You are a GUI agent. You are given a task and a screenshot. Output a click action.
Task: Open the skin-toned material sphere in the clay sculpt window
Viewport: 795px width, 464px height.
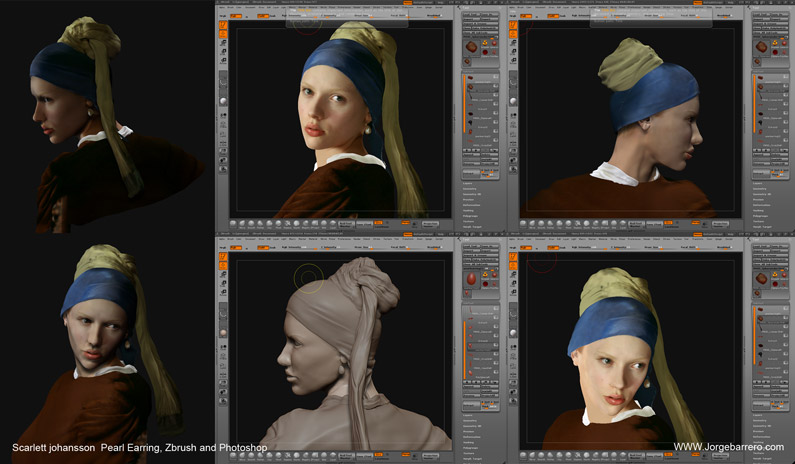[223, 333]
